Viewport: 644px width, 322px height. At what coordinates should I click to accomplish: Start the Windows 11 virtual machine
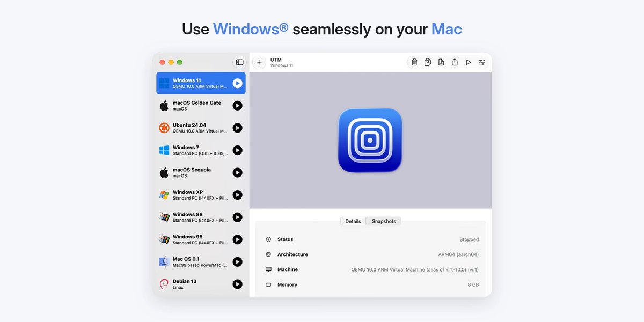click(238, 83)
